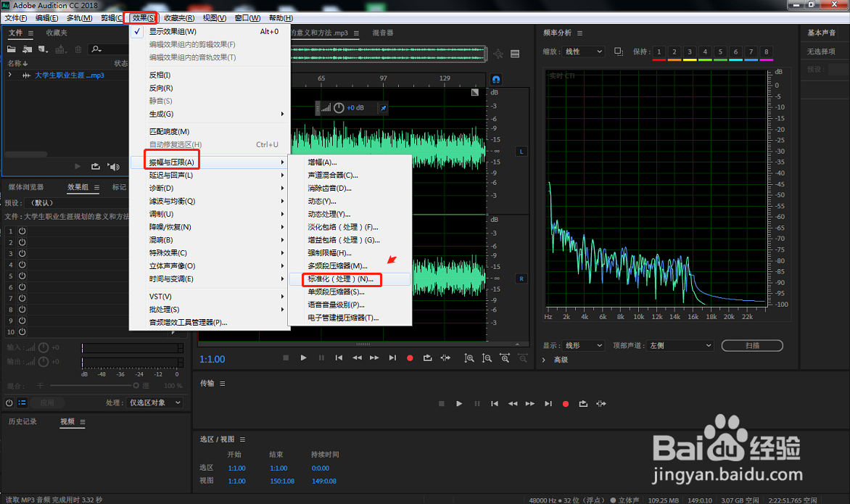
Task: Click the blue headphone icon above the dB scale
Action: pyautogui.click(x=496, y=80)
